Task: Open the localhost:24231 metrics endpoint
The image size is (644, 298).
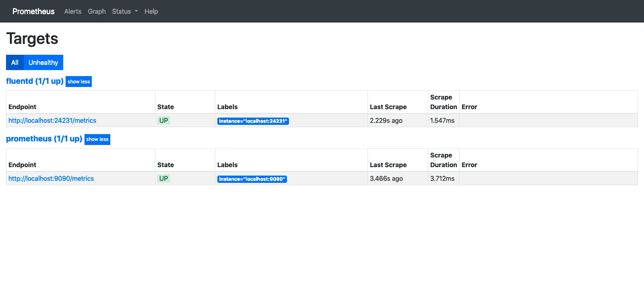Action: [52, 120]
